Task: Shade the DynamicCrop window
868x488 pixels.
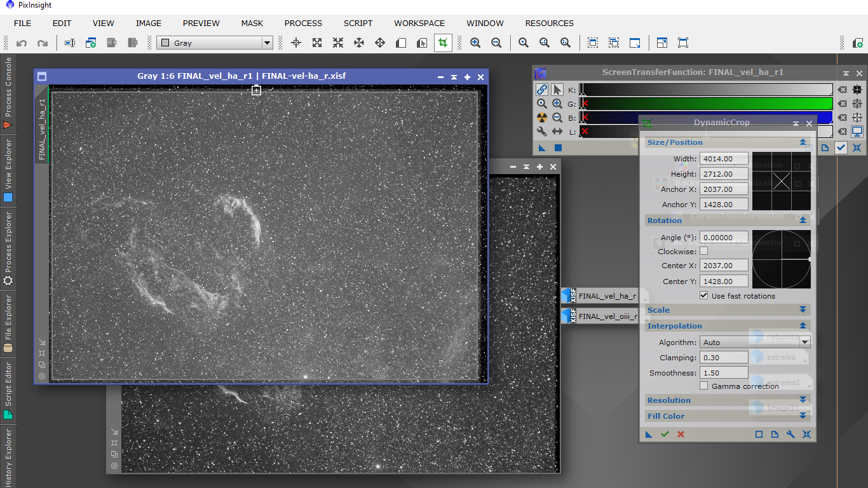Action: 796,124
